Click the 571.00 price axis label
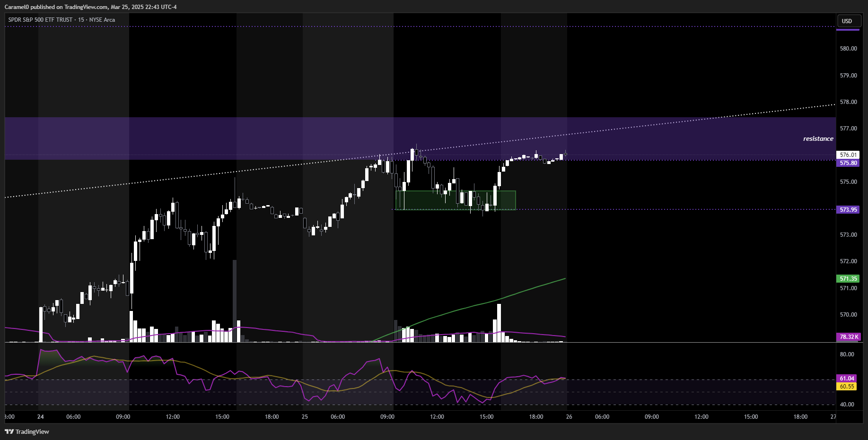 click(x=848, y=288)
